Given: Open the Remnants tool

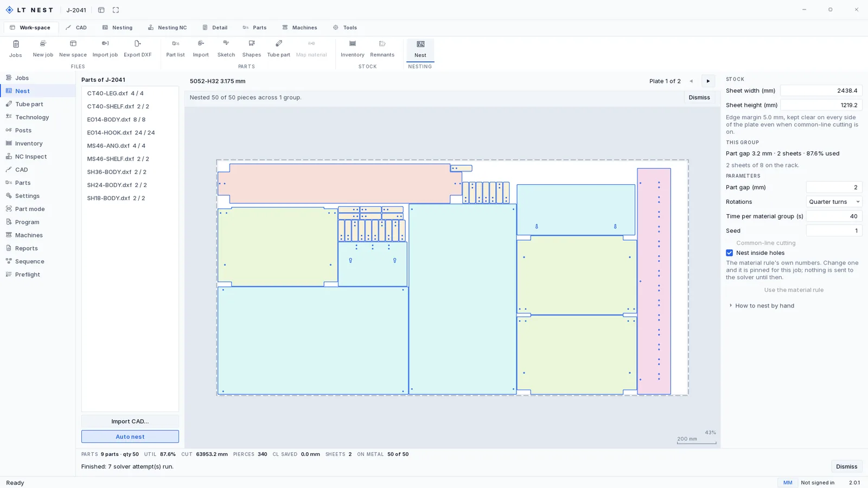Looking at the screenshot, I should coord(382,48).
